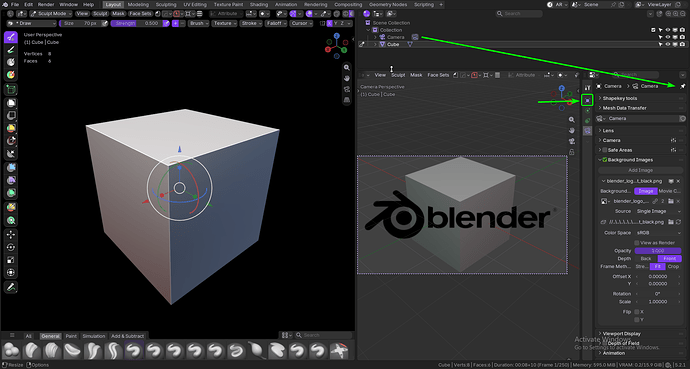Expand Mesh Data Transfer panel
Viewport: 690px width, 369px height.
641,108
